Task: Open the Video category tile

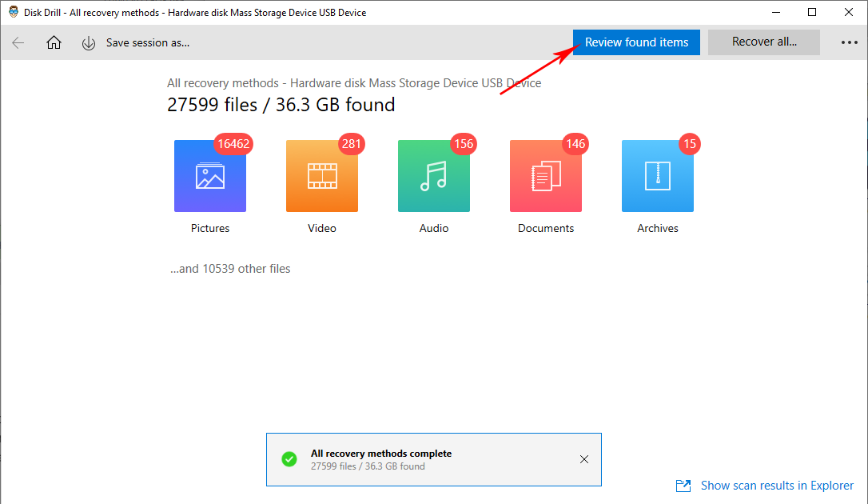Action: pos(322,176)
